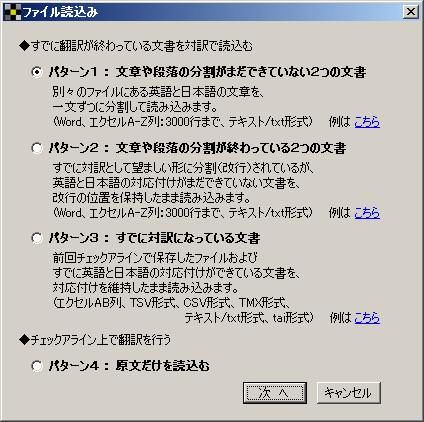Click the label 原文だけを読込む

[162, 366]
